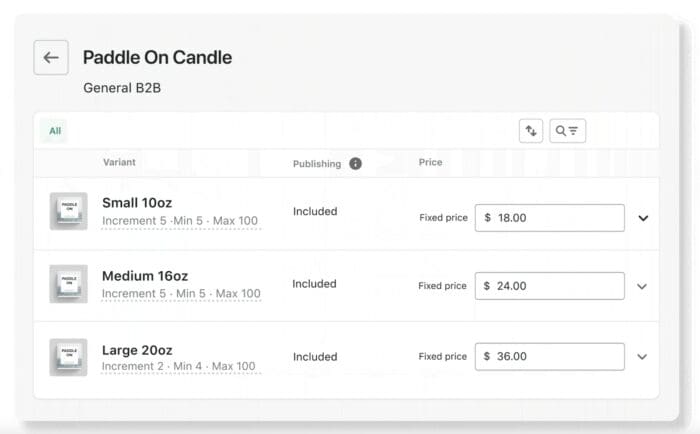This screenshot has width=700, height=434.
Task: Open Medium 16oz quantity rules link
Action: click(181, 294)
